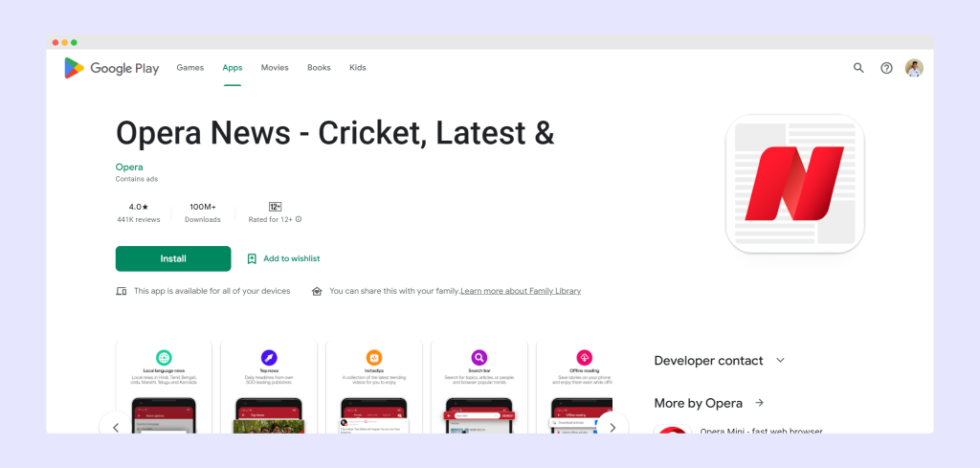This screenshot has width=980, height=468.
Task: Switch to the Movies tab
Action: coord(275,68)
